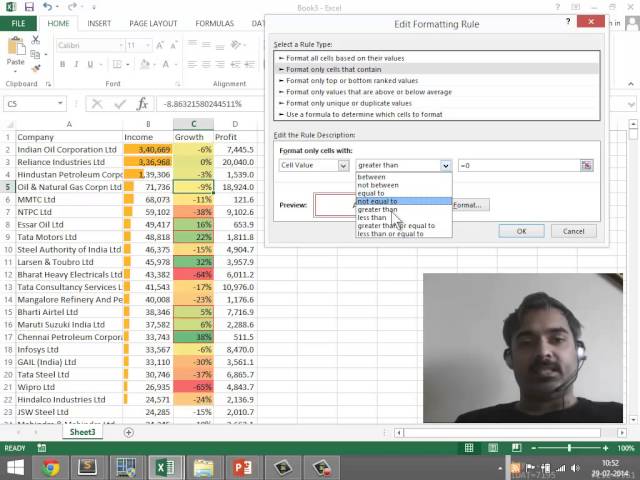Switch to Sheet3 tab
Screen dimensions: 640x480
point(82,432)
